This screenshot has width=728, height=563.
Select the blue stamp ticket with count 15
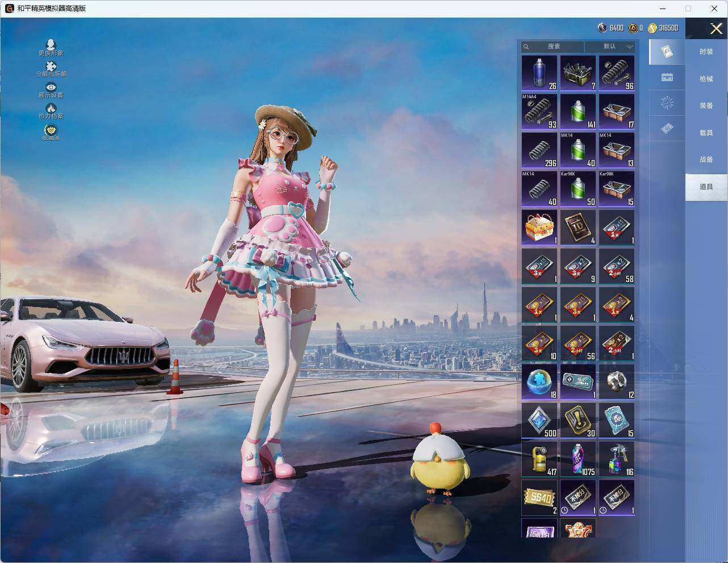tap(617, 421)
